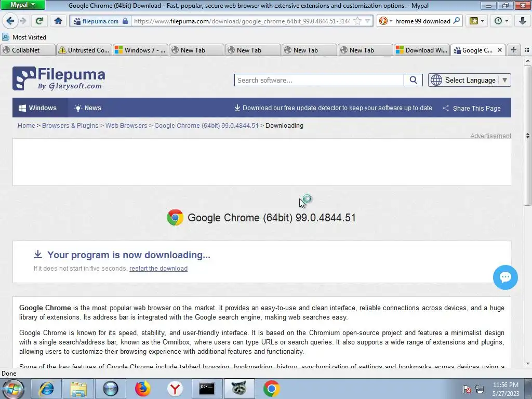Click Share This Page
This screenshot has width=532, height=399.
(x=472, y=108)
